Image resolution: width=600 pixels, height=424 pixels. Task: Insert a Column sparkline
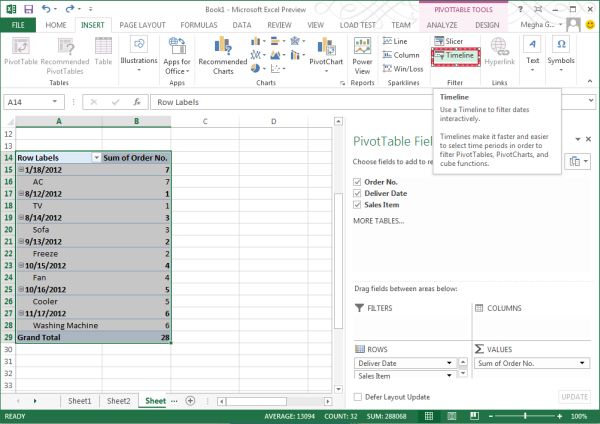401,55
